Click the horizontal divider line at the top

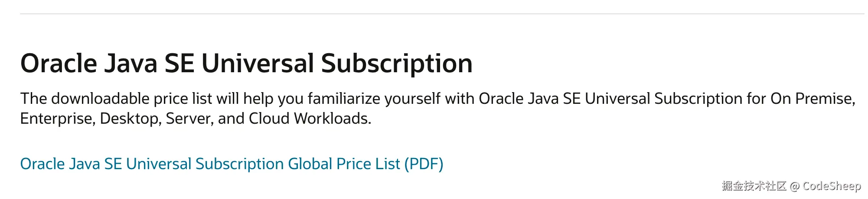442,14
